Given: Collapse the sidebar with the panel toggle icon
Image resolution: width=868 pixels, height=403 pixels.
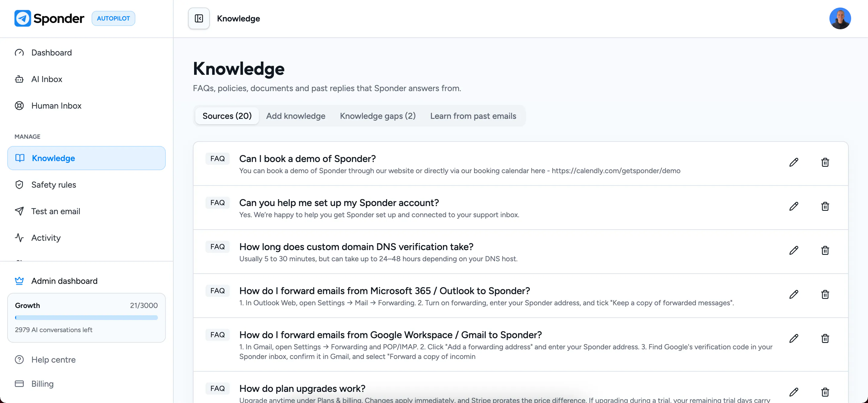Looking at the screenshot, I should point(199,18).
